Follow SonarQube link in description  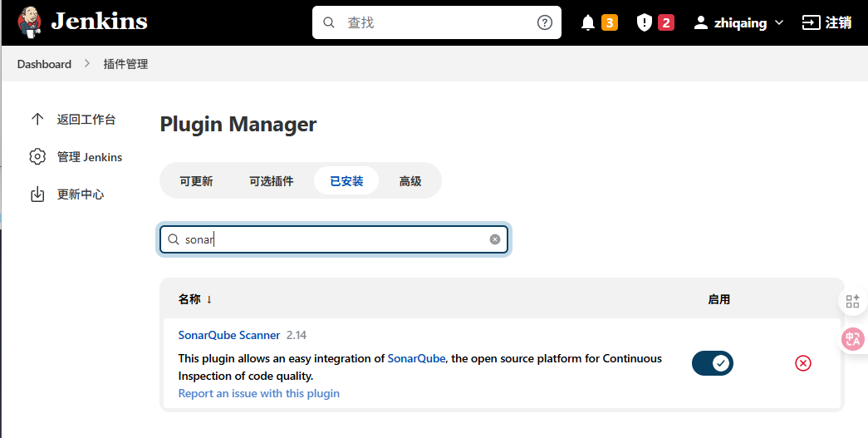416,358
